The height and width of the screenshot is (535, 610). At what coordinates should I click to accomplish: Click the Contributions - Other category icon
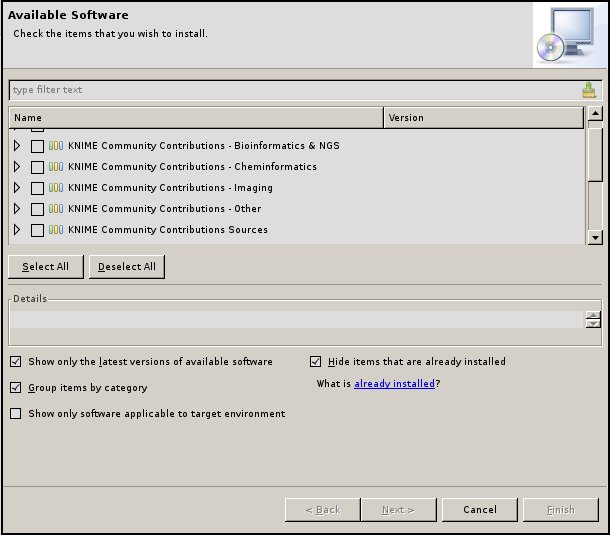tap(56, 209)
